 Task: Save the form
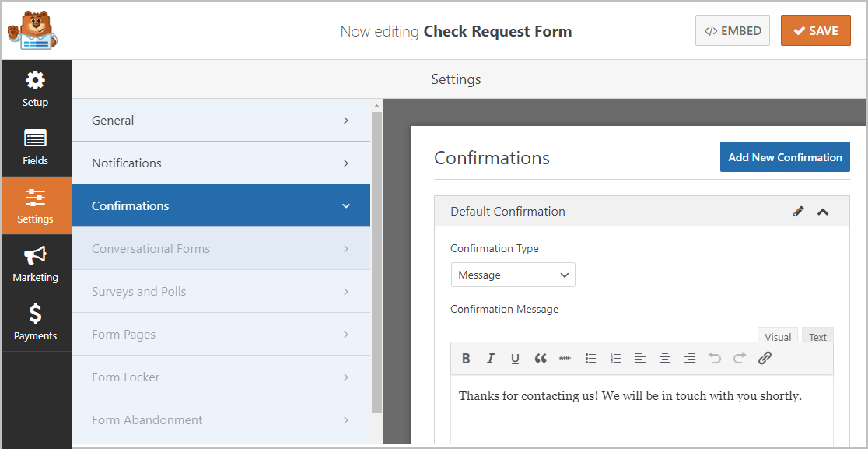point(815,30)
